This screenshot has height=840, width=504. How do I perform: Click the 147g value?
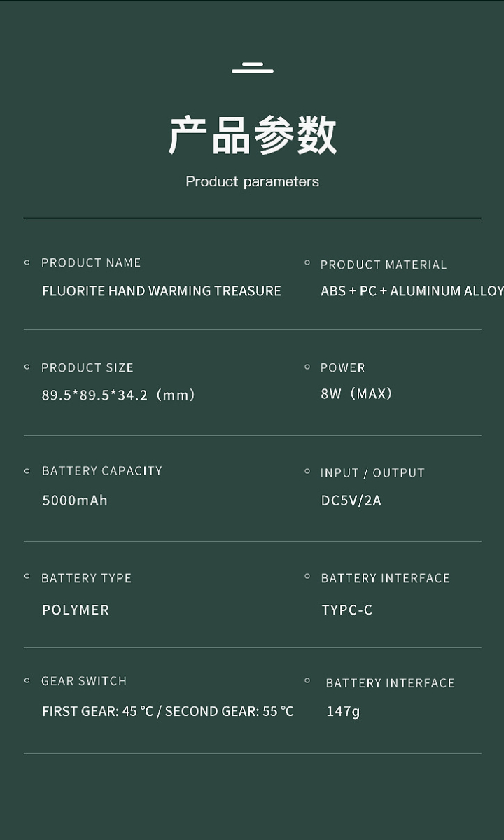pos(343,712)
